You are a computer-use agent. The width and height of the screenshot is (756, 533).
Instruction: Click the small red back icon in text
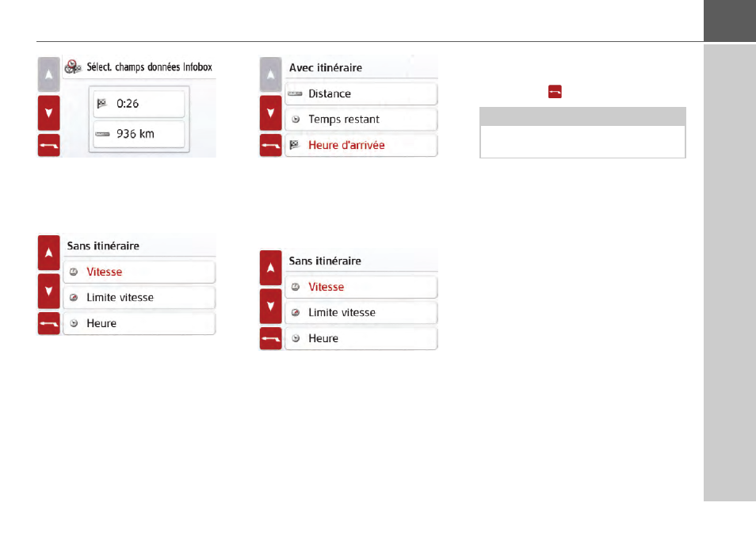pyautogui.click(x=555, y=92)
